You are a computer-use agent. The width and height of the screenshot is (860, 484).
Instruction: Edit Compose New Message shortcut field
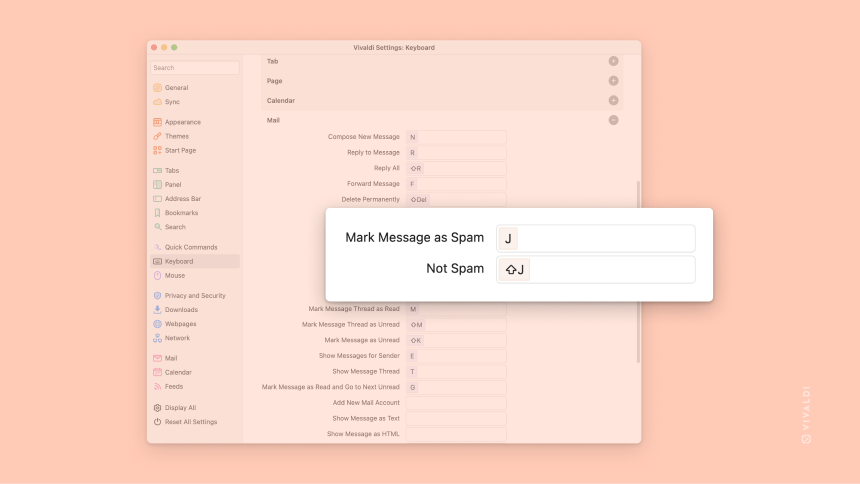[456, 137]
